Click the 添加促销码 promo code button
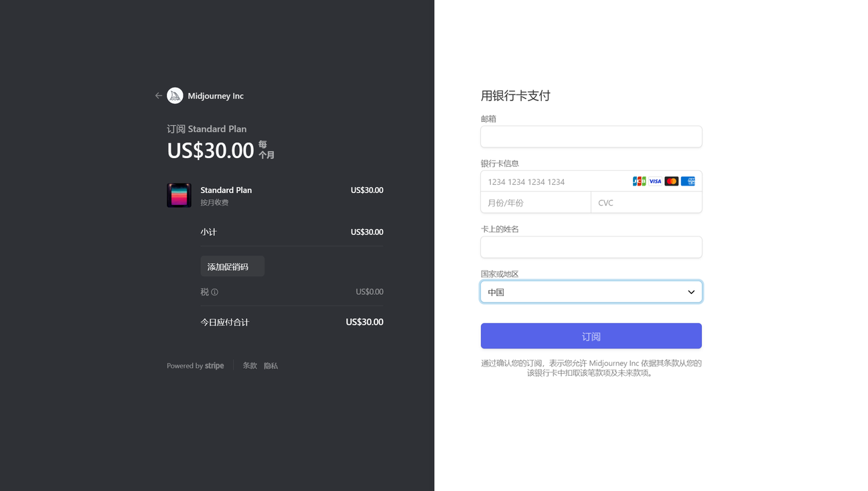The height and width of the screenshot is (491, 868). pyautogui.click(x=232, y=267)
